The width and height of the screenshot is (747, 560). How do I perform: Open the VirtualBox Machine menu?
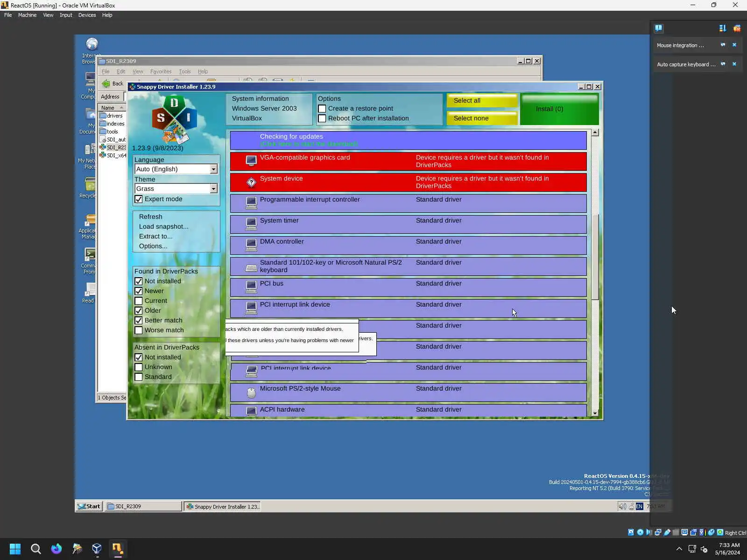click(27, 15)
